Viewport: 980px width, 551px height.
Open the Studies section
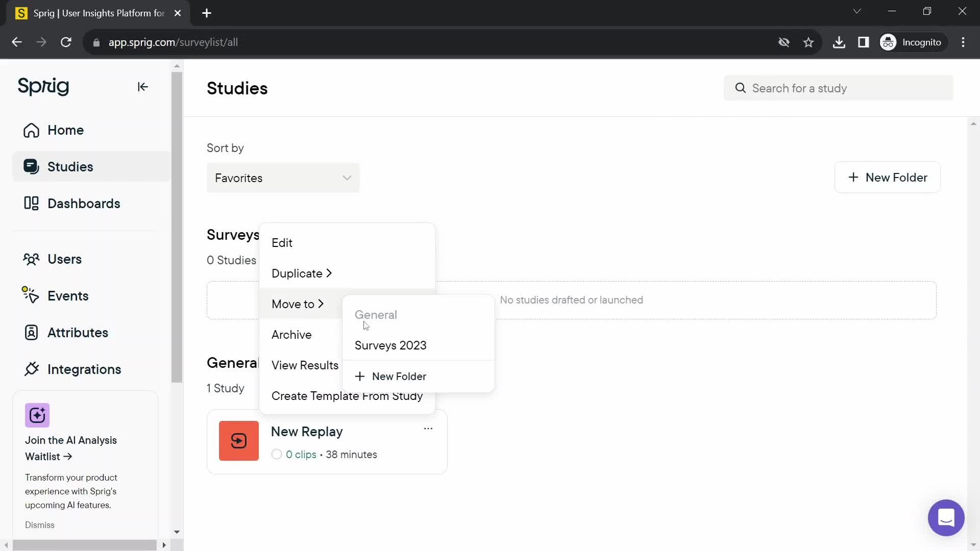[x=70, y=167]
